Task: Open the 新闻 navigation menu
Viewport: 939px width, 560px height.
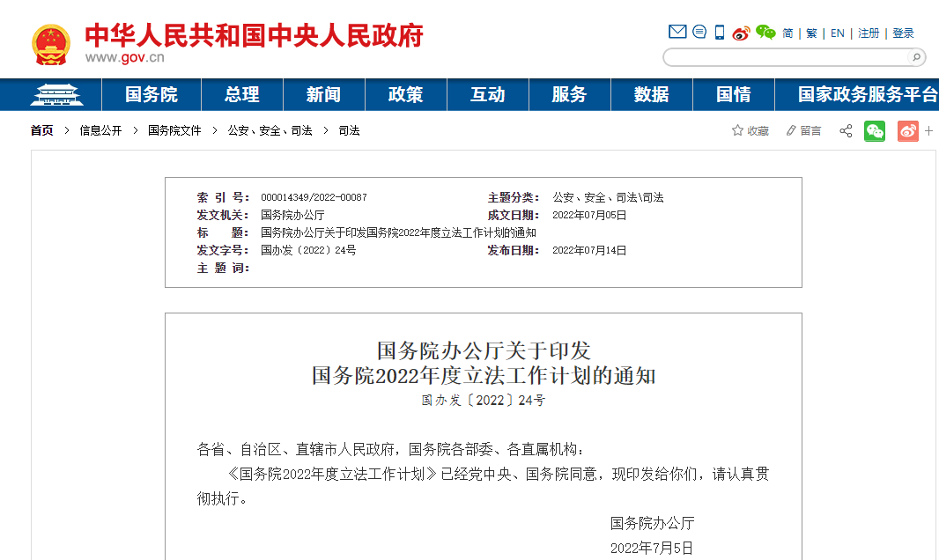Action: pos(323,95)
